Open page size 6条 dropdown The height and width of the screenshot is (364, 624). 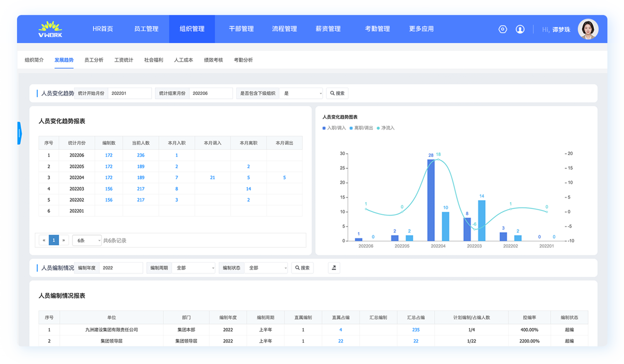point(87,241)
